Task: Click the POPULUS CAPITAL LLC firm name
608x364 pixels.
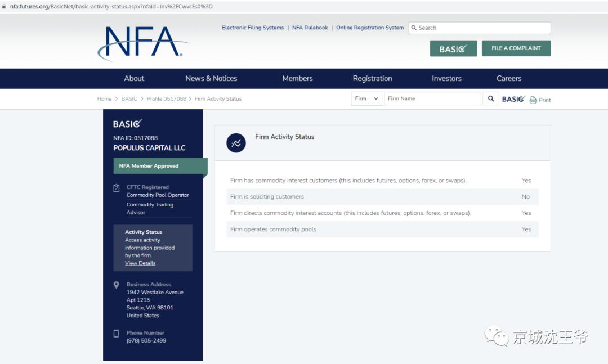Action: click(x=149, y=148)
